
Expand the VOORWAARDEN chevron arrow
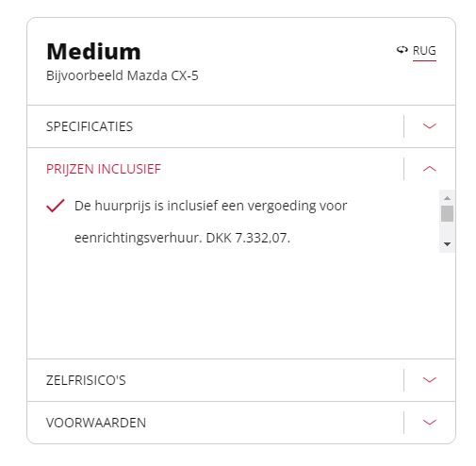(x=429, y=423)
